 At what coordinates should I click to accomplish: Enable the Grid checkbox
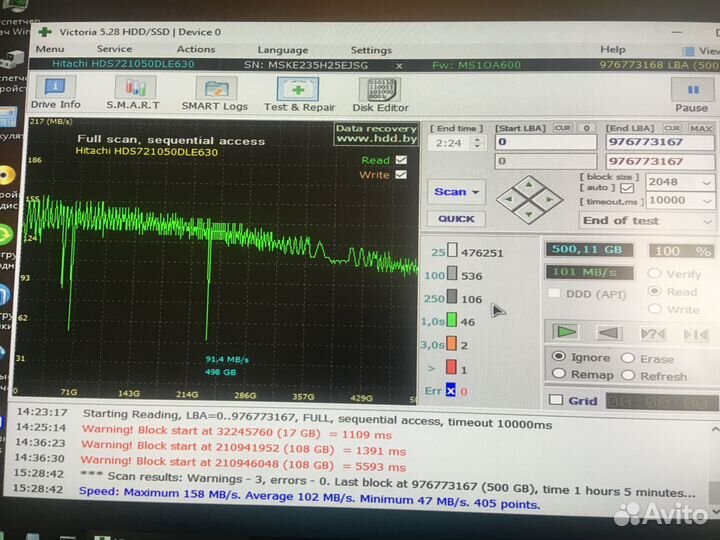click(x=556, y=400)
